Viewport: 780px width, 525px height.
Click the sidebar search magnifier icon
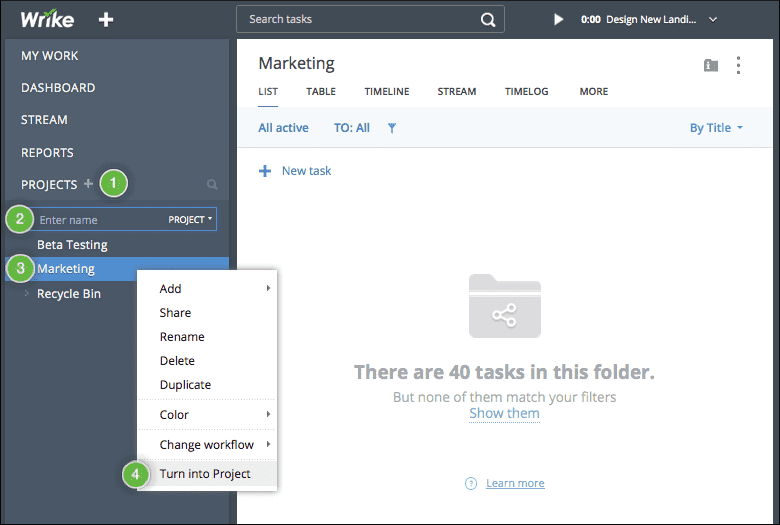click(211, 185)
